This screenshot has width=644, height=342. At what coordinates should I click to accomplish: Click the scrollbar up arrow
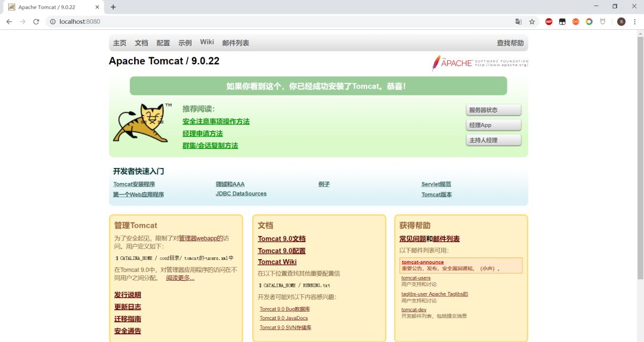640,33
